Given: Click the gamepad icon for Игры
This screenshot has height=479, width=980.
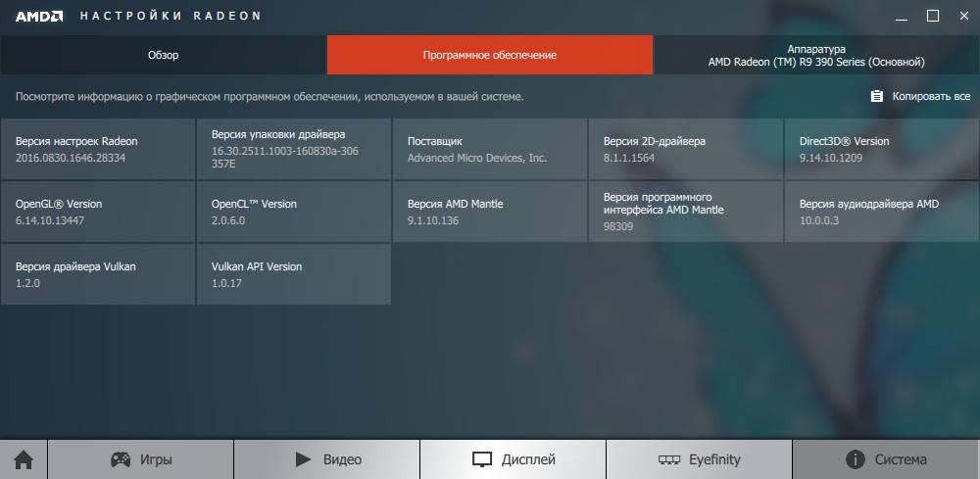Looking at the screenshot, I should 121,459.
